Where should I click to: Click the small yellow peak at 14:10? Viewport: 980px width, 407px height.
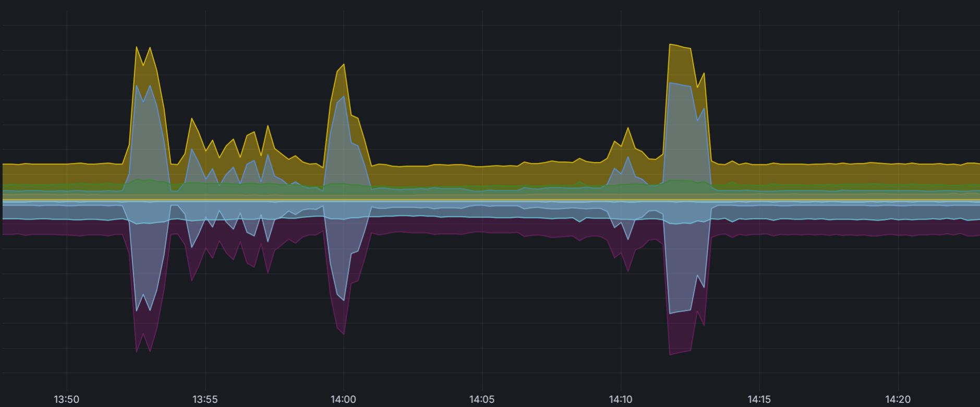click(628, 128)
